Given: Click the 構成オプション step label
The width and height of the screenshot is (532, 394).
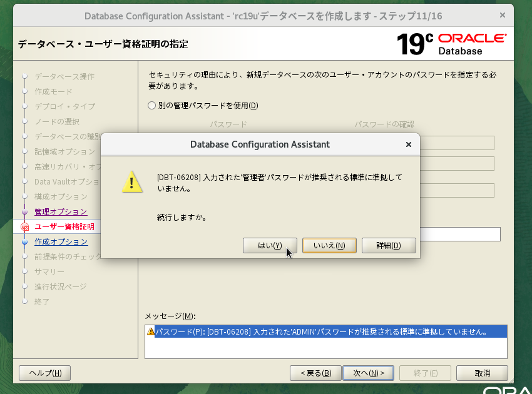Looking at the screenshot, I should point(61,196).
